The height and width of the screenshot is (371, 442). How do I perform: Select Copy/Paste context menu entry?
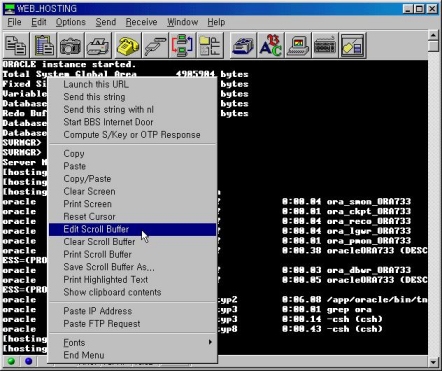tap(132, 179)
